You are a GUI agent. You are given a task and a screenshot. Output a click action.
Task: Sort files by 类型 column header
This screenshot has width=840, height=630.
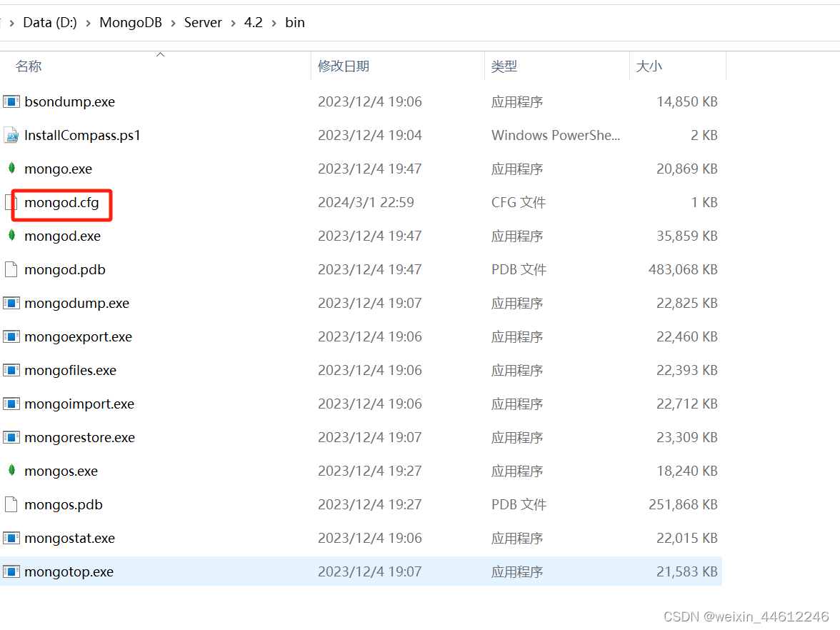[x=504, y=66]
